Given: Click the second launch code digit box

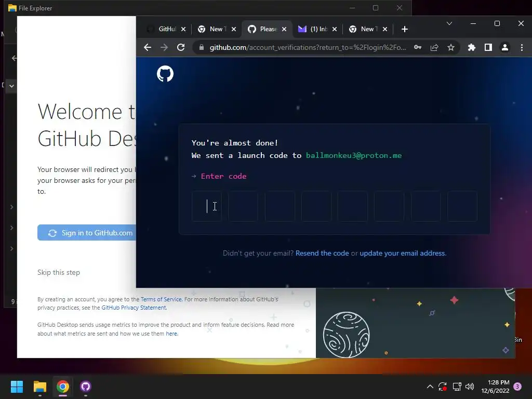Looking at the screenshot, I should [243, 206].
